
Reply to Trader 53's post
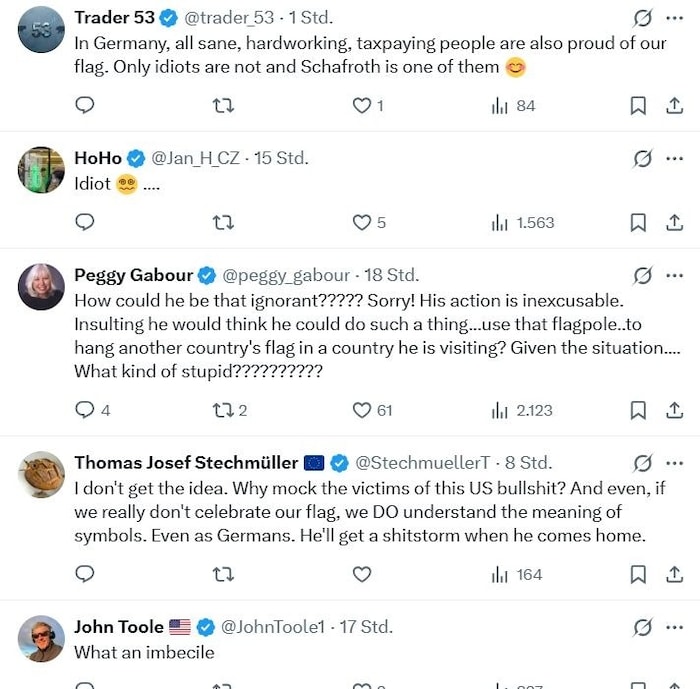coord(86,106)
